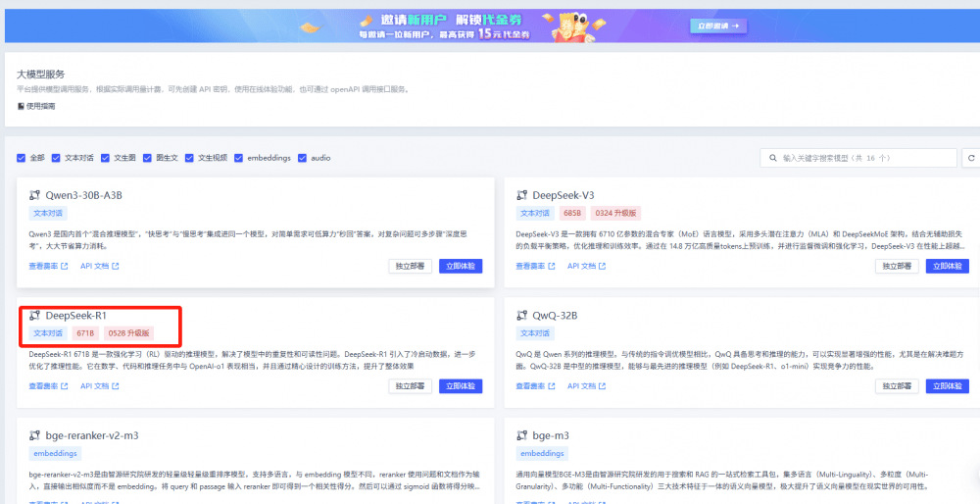The height and width of the screenshot is (504, 980).
Task: Click the model icon beside bge-reranker-v2-m3
Action: (x=34, y=435)
